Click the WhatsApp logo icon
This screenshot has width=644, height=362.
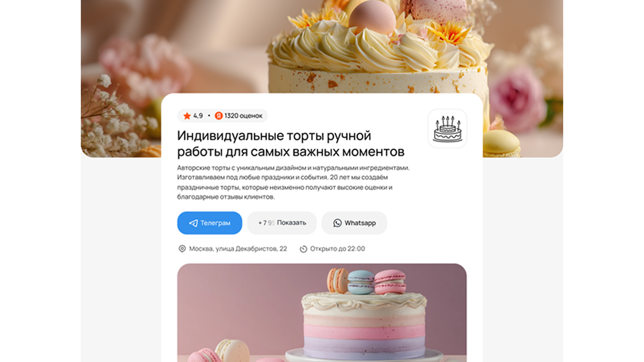pyautogui.click(x=337, y=223)
